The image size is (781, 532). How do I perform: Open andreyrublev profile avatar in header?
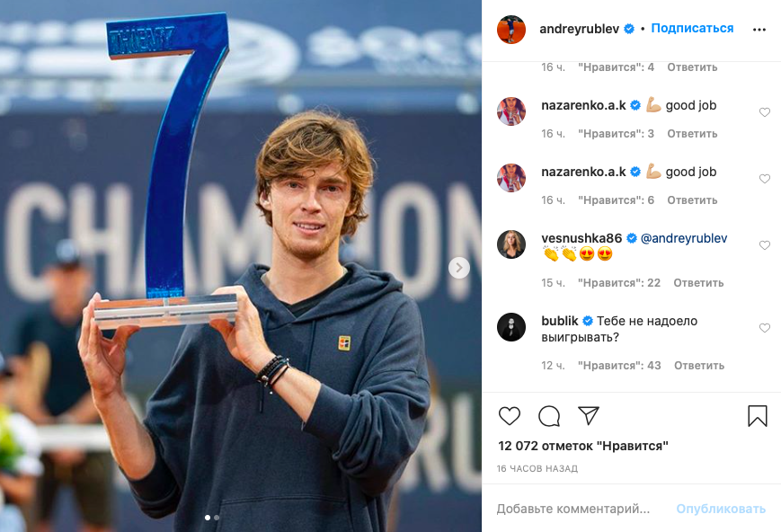click(511, 30)
